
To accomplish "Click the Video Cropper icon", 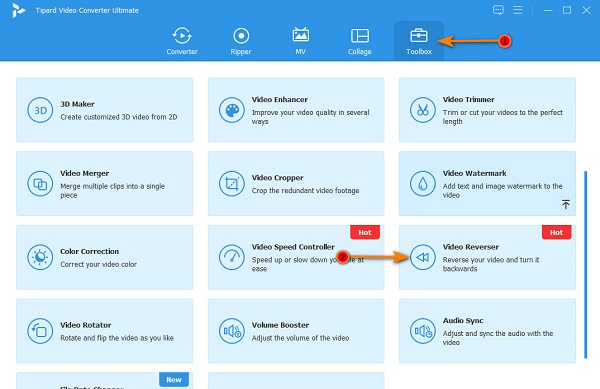I will click(232, 184).
